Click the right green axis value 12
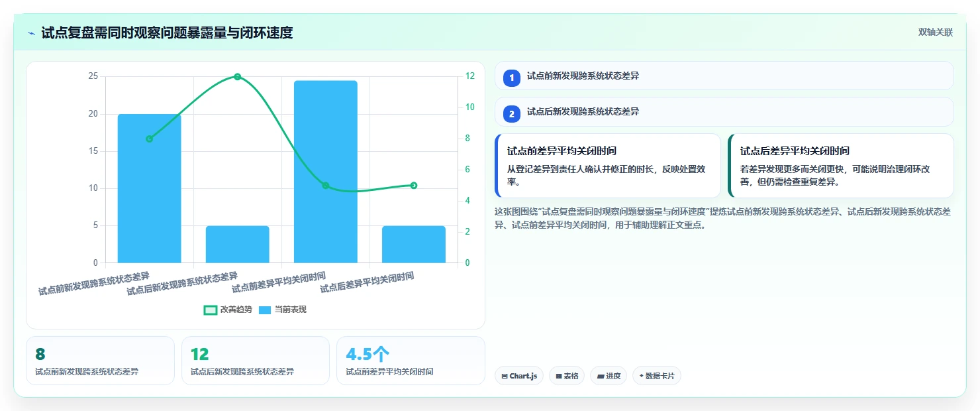 (469, 77)
